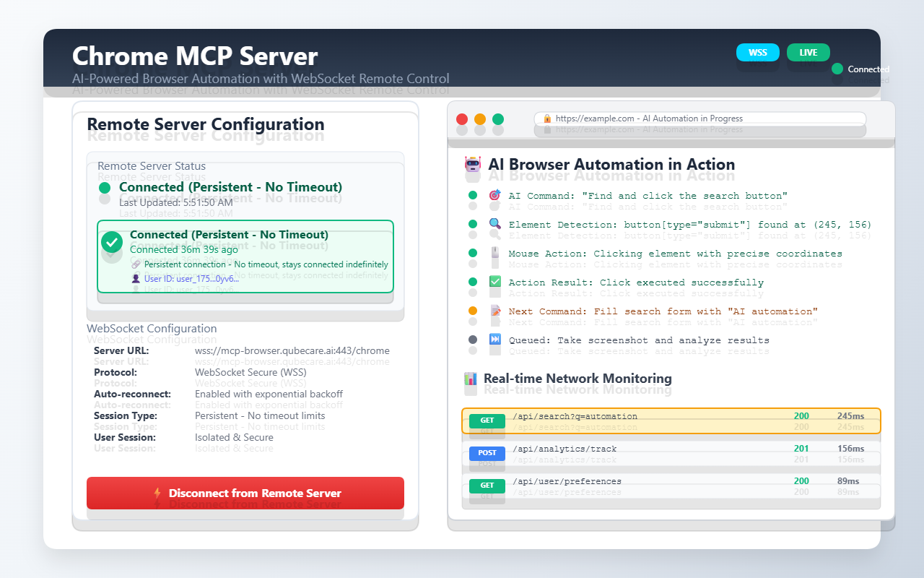This screenshot has width=924, height=578.
Task: Expand the WebSocket Configuration section
Action: (x=153, y=328)
